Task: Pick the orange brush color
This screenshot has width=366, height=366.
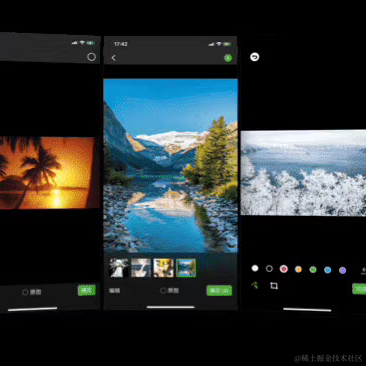Action: click(x=298, y=269)
